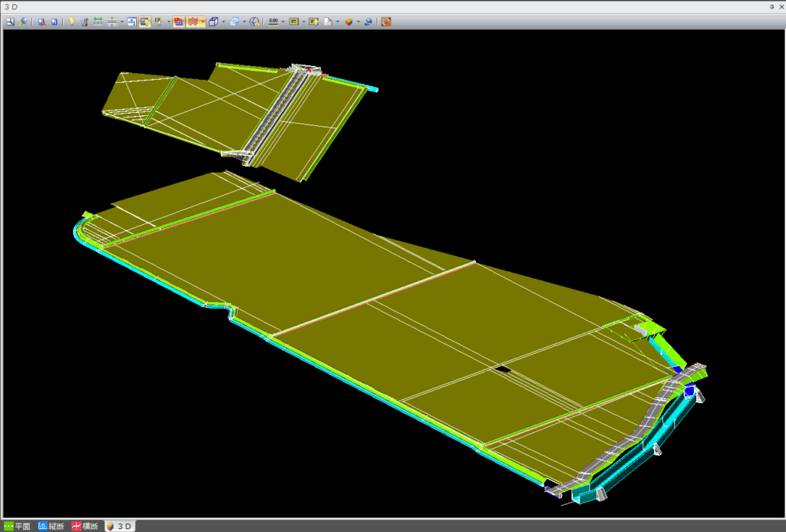Click the green horizontal arrows icon
This screenshot has width=786, height=532.
click(x=98, y=21)
